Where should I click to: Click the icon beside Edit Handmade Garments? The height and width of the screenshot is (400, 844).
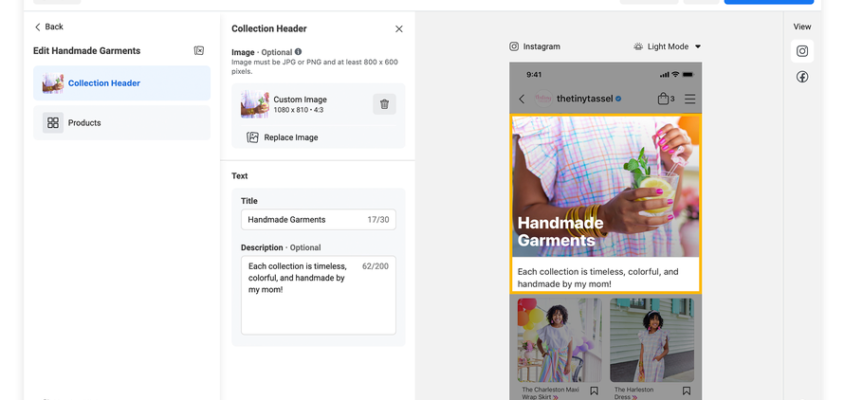(x=199, y=51)
